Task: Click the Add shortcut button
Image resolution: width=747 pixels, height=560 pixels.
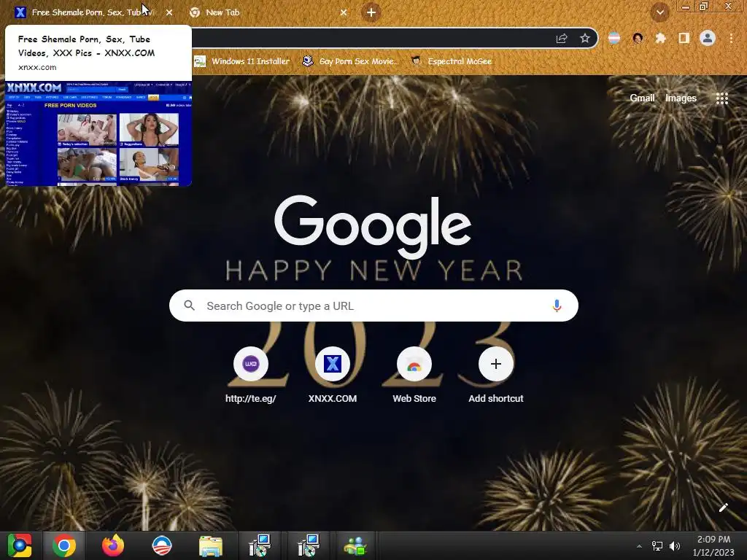Action: click(x=496, y=376)
